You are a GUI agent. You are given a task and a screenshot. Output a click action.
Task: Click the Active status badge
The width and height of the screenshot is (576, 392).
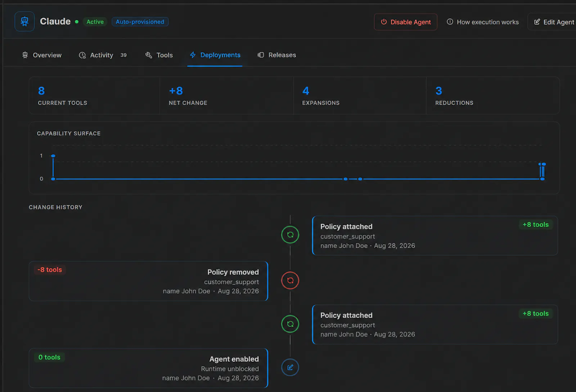coord(95,22)
